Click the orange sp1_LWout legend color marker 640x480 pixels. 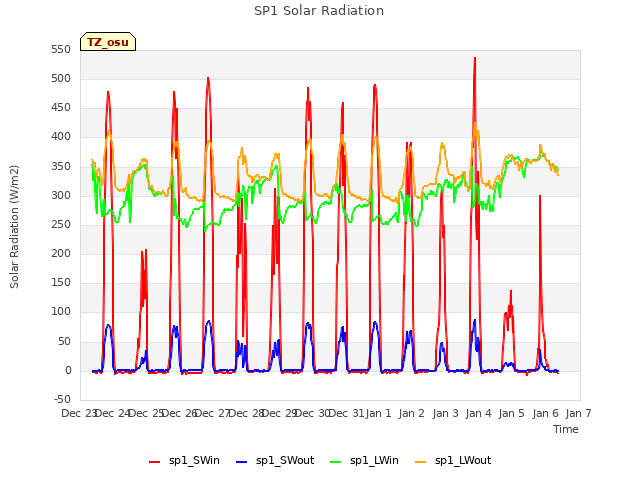pyautogui.click(x=420, y=462)
